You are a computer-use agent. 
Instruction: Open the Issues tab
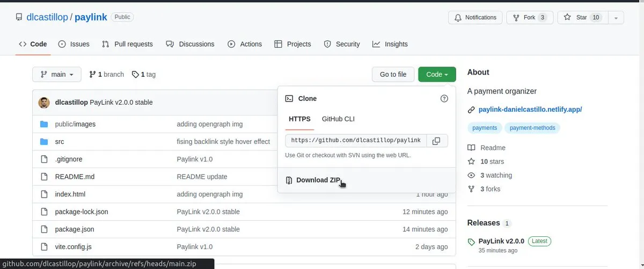coord(74,44)
